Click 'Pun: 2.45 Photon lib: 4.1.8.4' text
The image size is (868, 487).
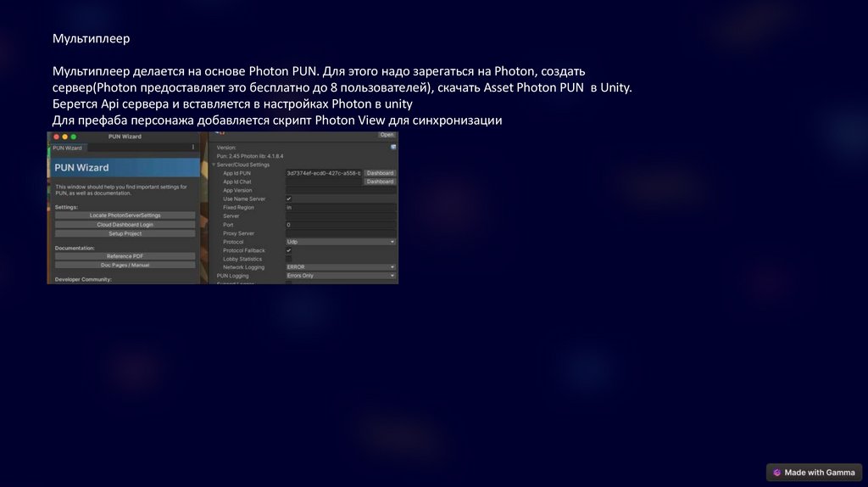(250, 156)
